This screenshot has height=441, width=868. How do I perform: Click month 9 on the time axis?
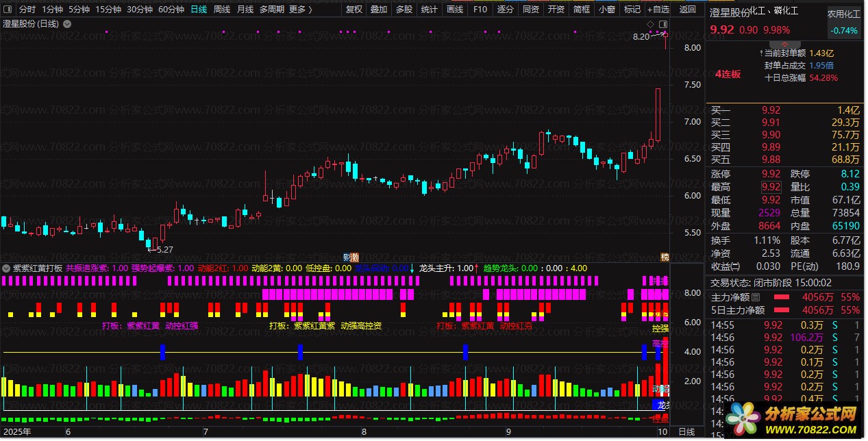(508, 432)
